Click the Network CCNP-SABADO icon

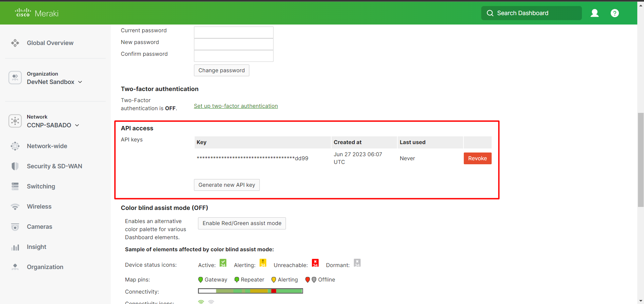[x=15, y=121]
